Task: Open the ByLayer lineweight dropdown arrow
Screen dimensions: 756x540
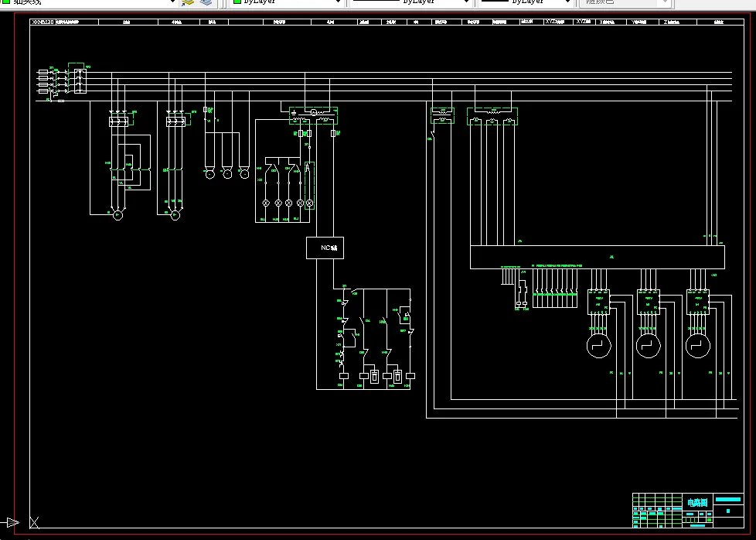Action: pos(567,2)
